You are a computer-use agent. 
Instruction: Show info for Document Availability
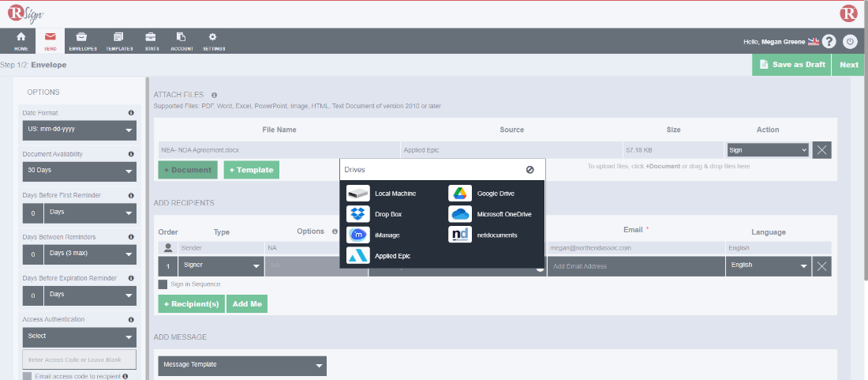click(x=131, y=154)
